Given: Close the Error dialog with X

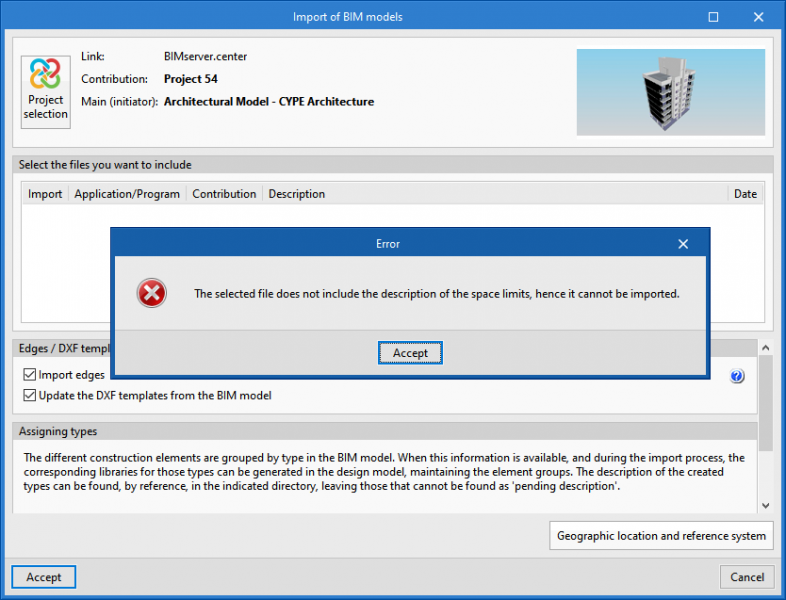Looking at the screenshot, I should 683,244.
